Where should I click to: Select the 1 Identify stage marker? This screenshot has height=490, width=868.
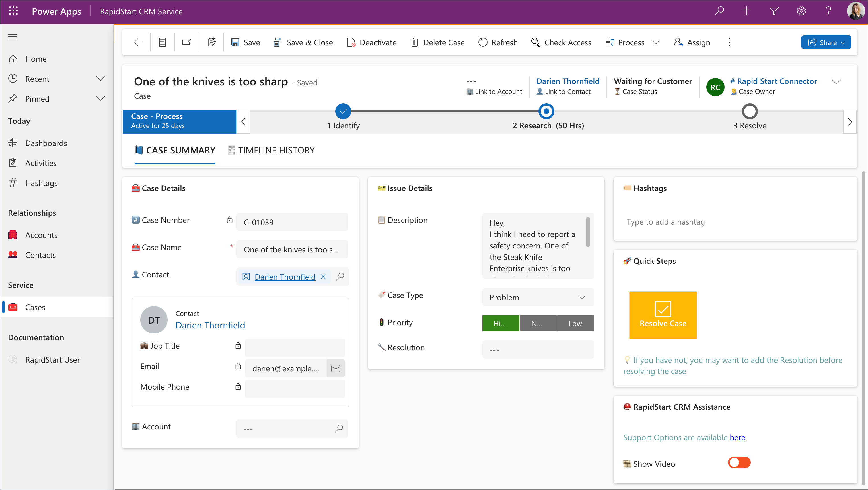pos(343,111)
